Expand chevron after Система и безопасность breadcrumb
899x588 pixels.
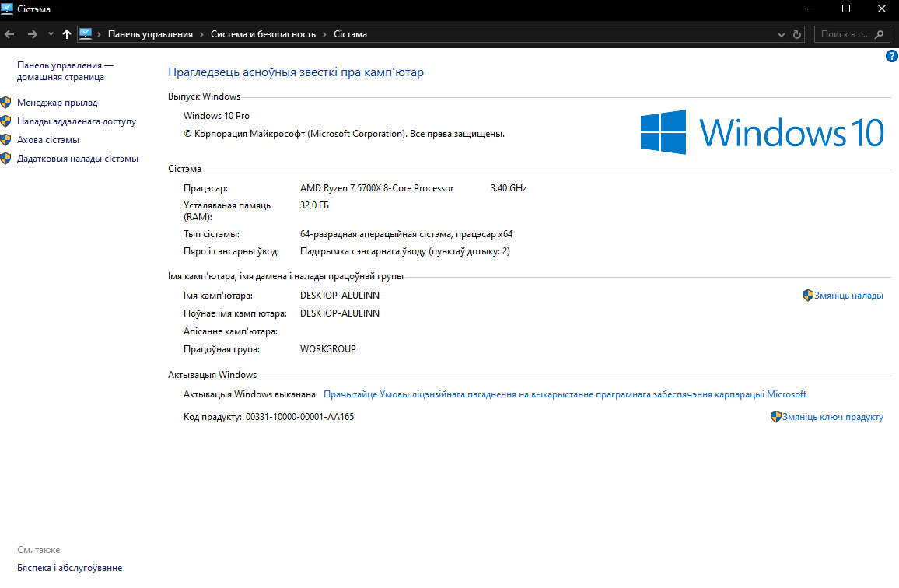coord(324,34)
